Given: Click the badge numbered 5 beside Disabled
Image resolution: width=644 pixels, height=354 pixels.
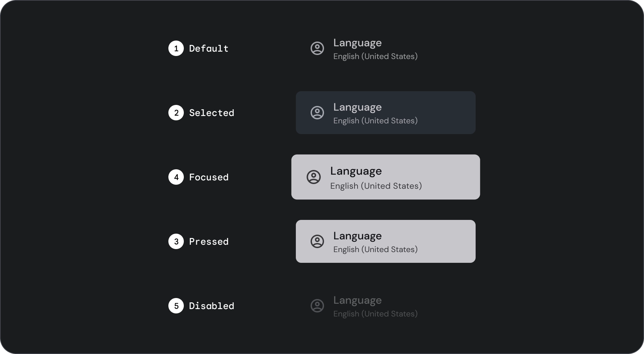Looking at the screenshot, I should coord(176,306).
